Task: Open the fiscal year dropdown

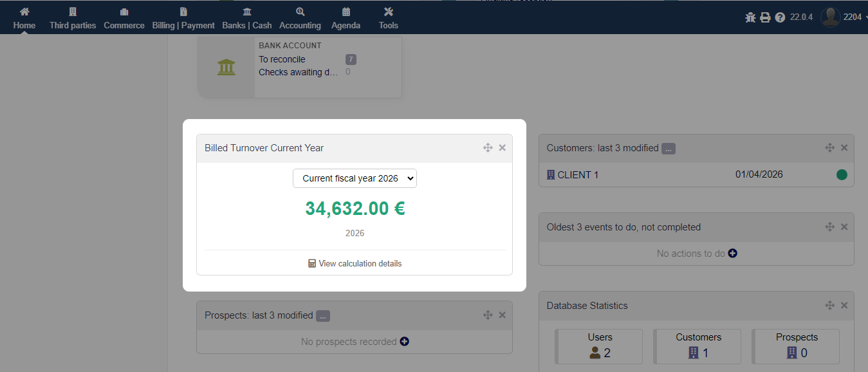Action: pyautogui.click(x=355, y=178)
